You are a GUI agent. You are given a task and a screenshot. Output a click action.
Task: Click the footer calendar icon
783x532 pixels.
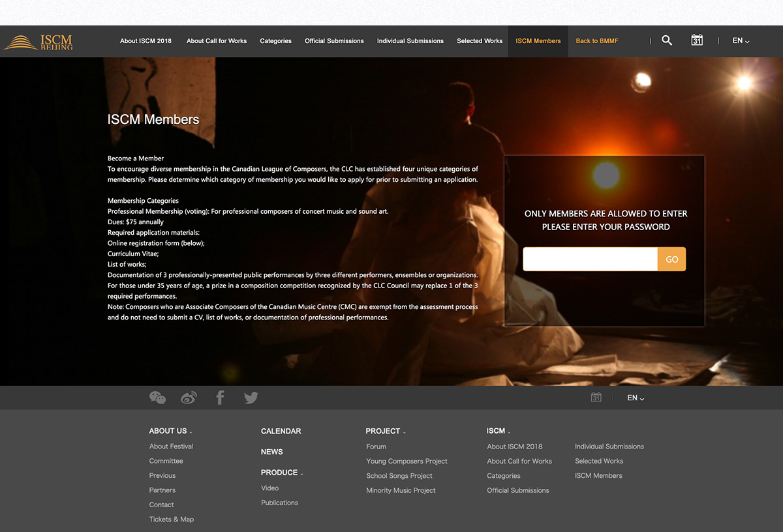pyautogui.click(x=596, y=398)
